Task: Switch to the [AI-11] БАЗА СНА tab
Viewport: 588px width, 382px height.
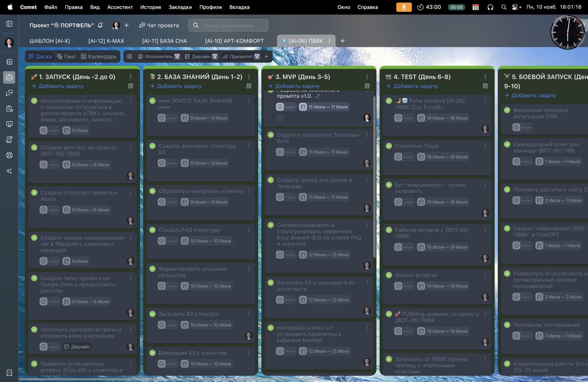Action: [x=164, y=41]
